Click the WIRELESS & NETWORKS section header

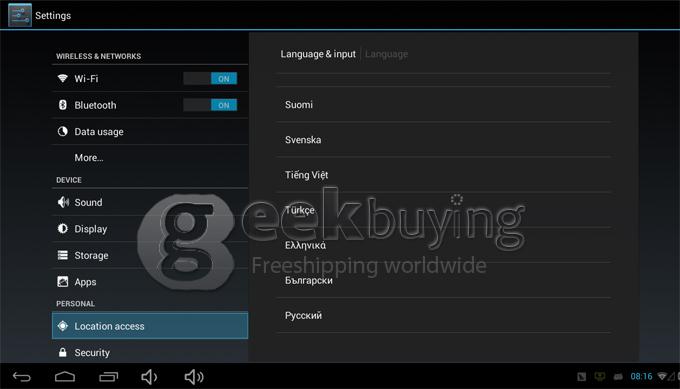click(98, 56)
